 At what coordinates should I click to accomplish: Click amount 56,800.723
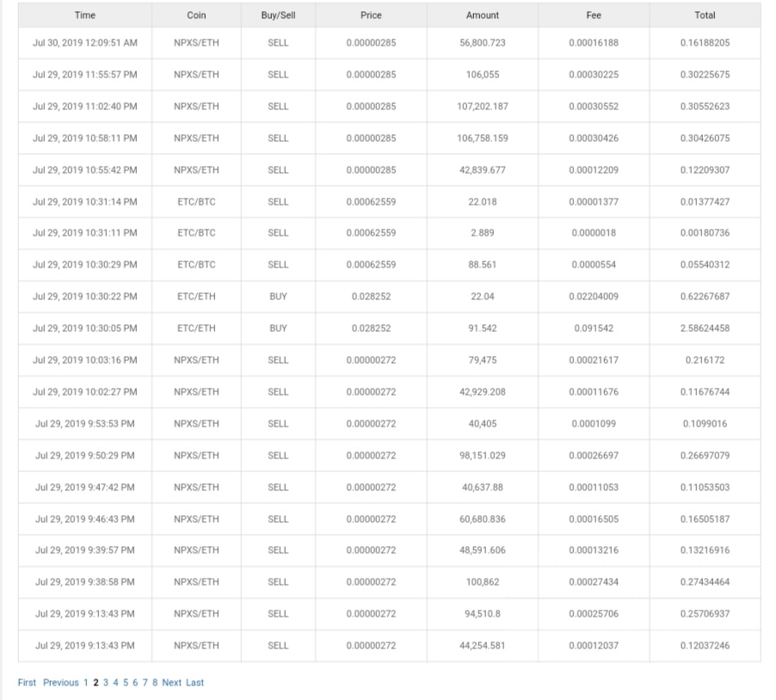pos(483,43)
